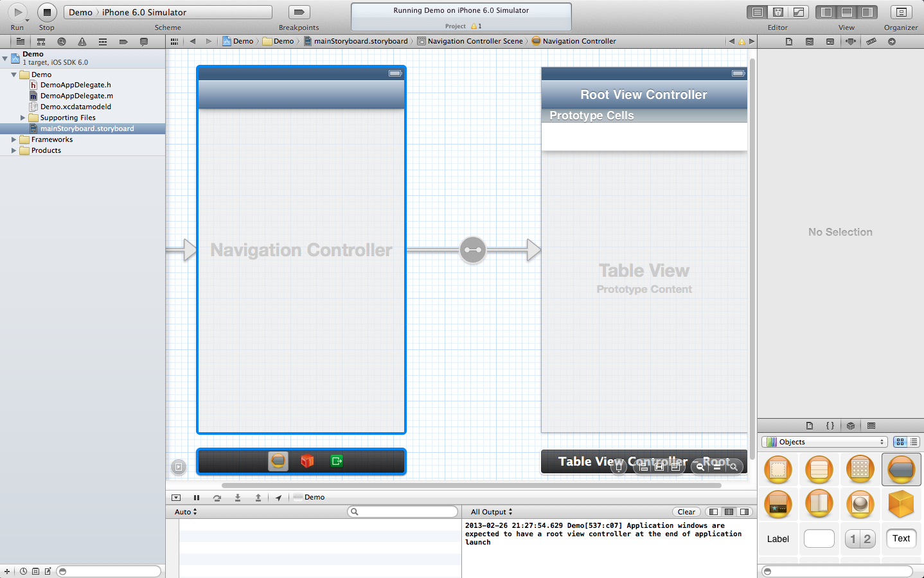924x578 pixels.
Task: Toggle the Debug area visibility
Action: point(847,12)
